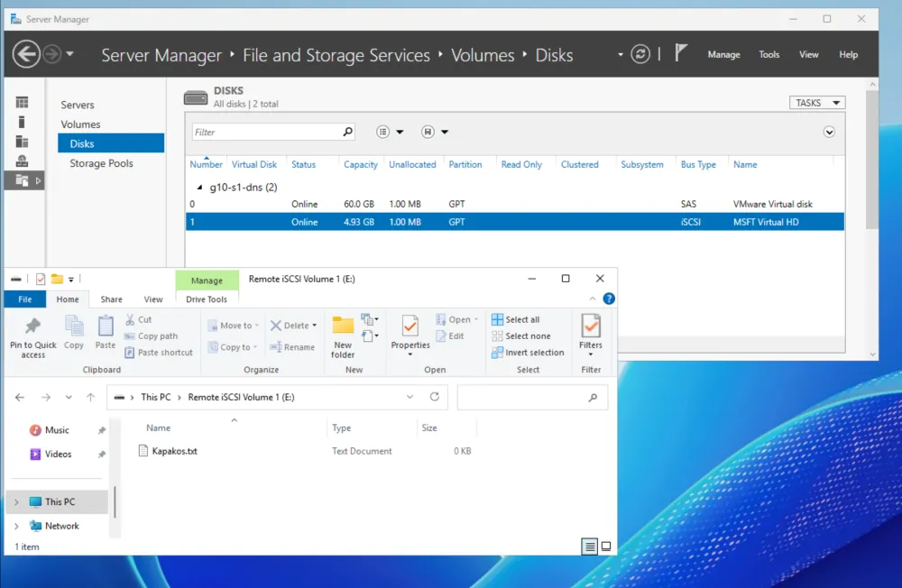Expand This PC in navigation pane
The height and width of the screenshot is (588, 902).
point(16,501)
